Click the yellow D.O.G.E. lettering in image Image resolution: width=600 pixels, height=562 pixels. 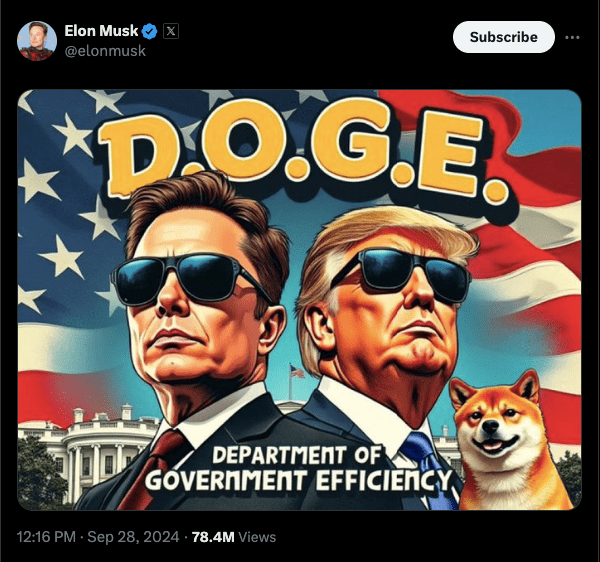[302, 153]
